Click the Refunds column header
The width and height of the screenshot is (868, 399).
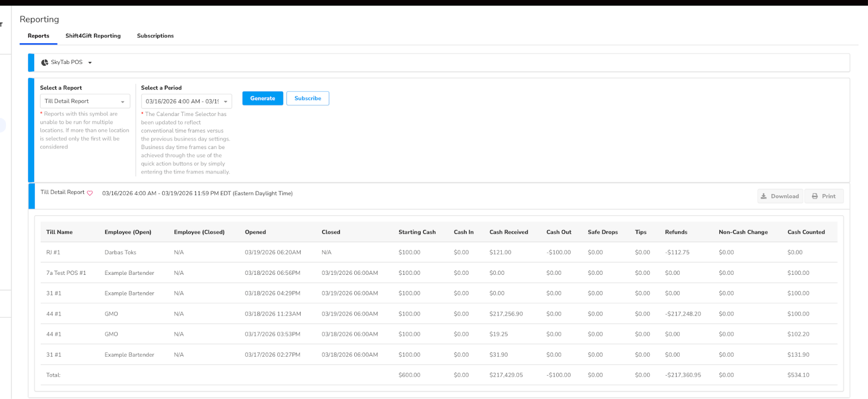[676, 232]
